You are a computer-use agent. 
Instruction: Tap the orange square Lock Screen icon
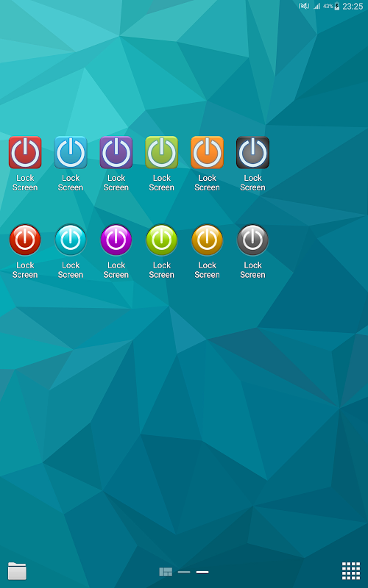[208, 153]
